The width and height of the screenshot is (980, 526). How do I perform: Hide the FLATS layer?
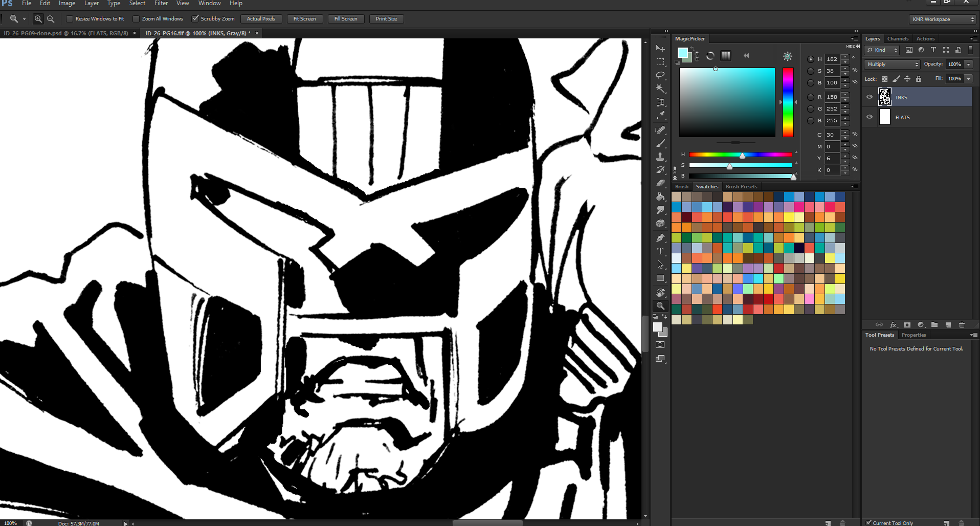pos(870,117)
